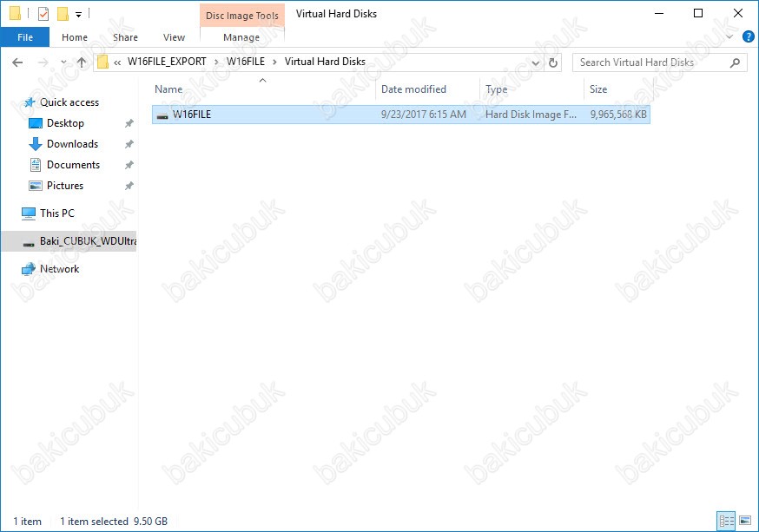759x532 pixels.
Task: Expand the chevron after W16FILE_EXPORT breadcrumb
Action: coord(216,62)
